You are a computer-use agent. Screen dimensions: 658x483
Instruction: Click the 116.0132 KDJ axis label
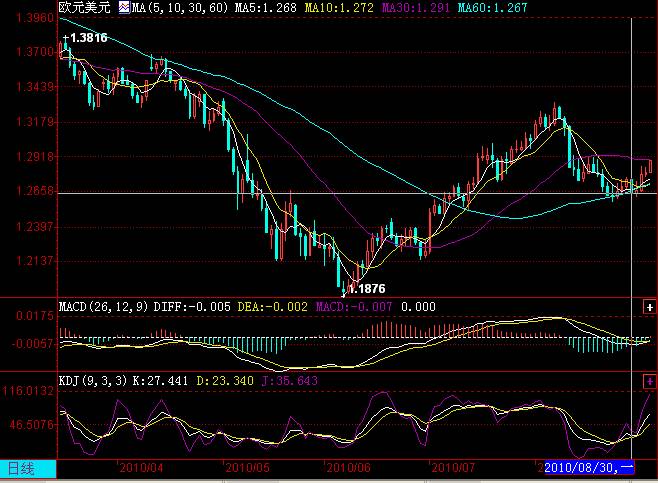[28, 391]
